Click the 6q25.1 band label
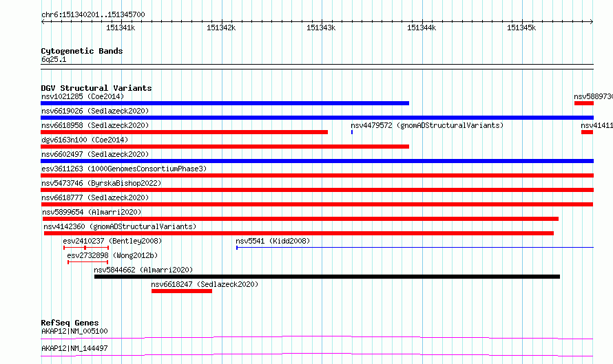This screenshot has height=364, width=613. click(54, 59)
